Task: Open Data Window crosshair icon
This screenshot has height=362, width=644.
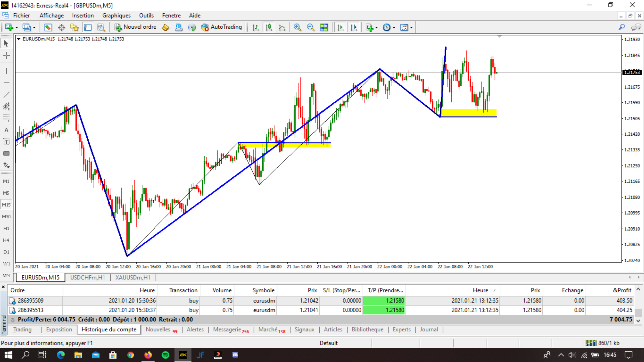Action: point(61,27)
